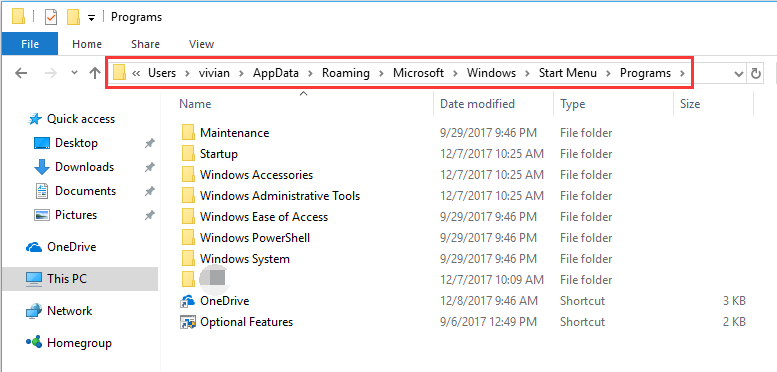Select the OneDrive shortcut icon in file list
Image resolution: width=777 pixels, height=372 pixels.
coord(188,301)
